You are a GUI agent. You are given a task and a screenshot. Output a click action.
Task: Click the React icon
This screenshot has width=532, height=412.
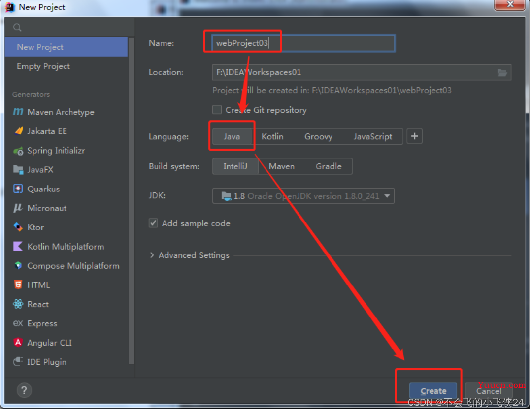click(18, 304)
